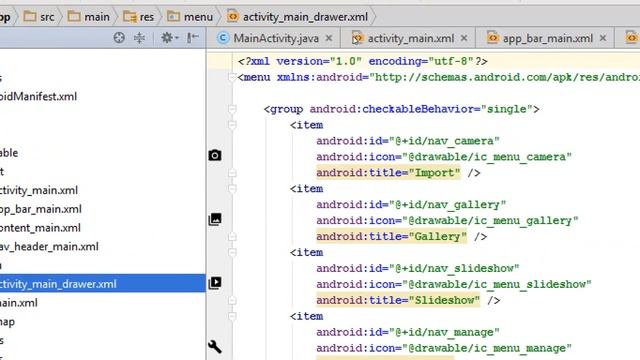The width and height of the screenshot is (640, 360).
Task: Click fold end marker on Gallery title line
Action: [232, 237]
